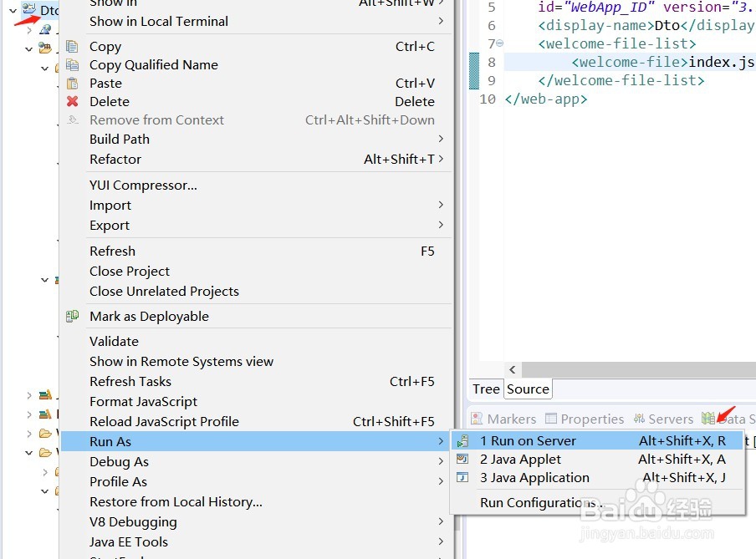Screen dimensions: 756x559
Task: Click the Java Application icon
Action: pos(462,478)
